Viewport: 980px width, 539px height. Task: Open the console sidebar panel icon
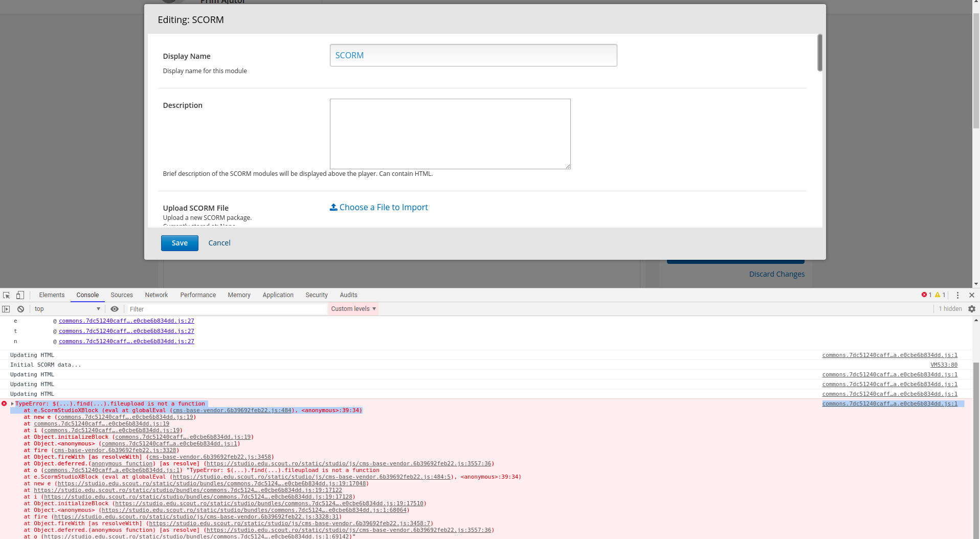[6, 309]
